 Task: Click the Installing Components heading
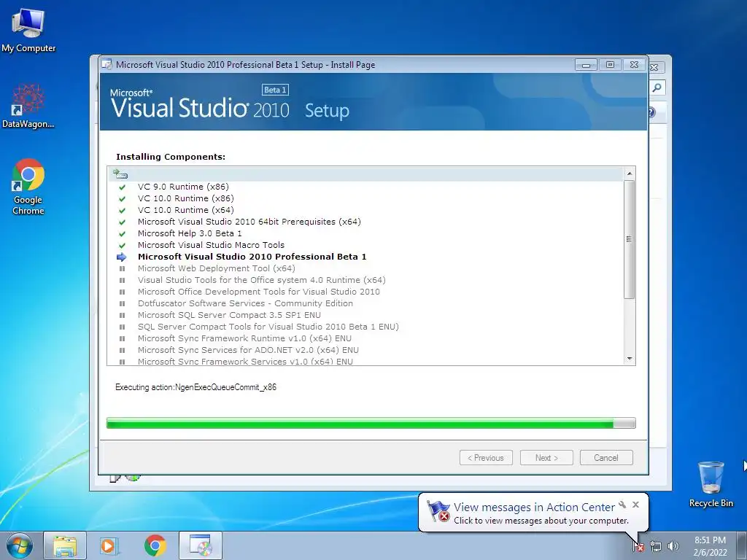171,157
